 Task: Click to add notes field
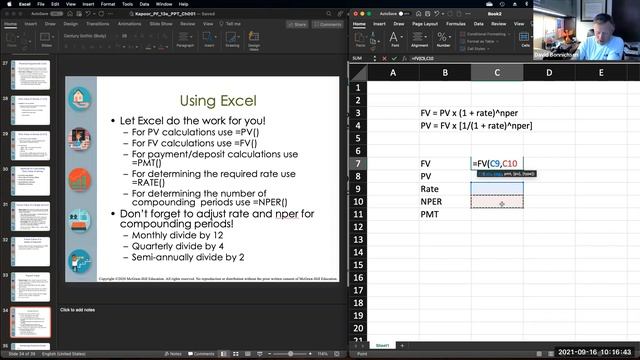click(x=78, y=310)
